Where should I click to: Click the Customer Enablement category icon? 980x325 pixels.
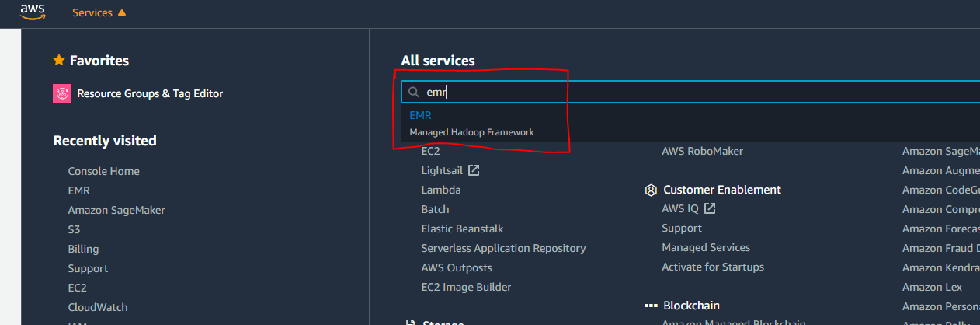pyautogui.click(x=651, y=190)
